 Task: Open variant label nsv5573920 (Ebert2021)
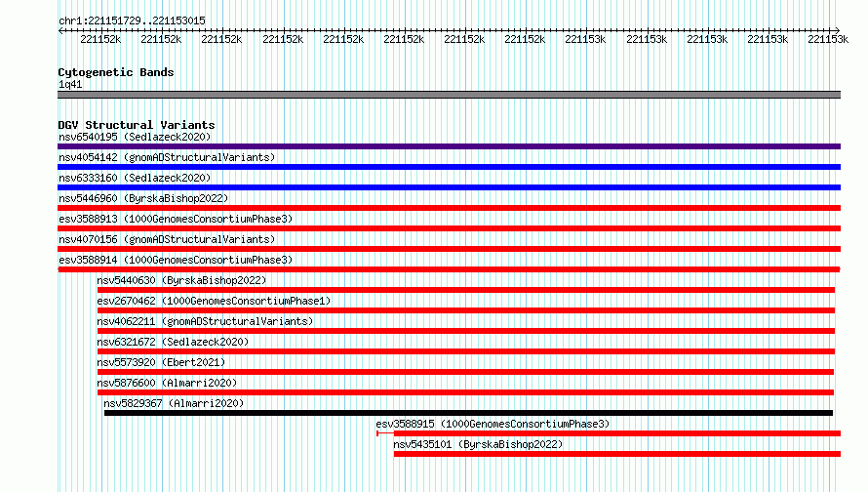(x=161, y=362)
